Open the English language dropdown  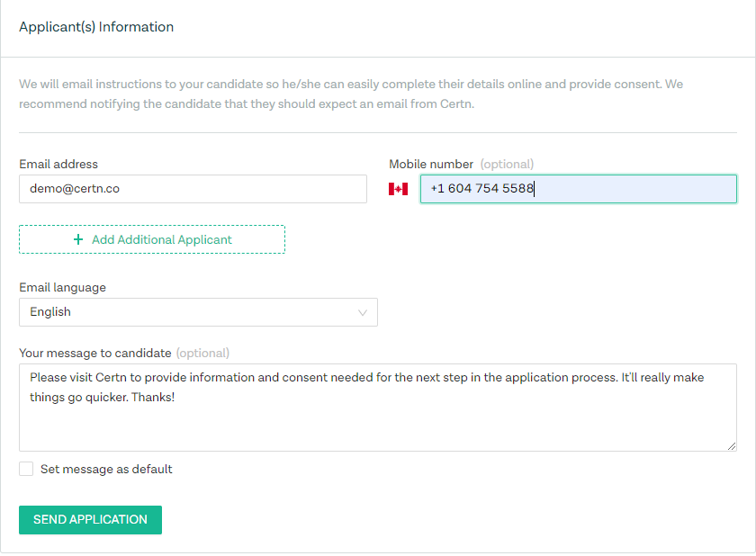tap(198, 312)
